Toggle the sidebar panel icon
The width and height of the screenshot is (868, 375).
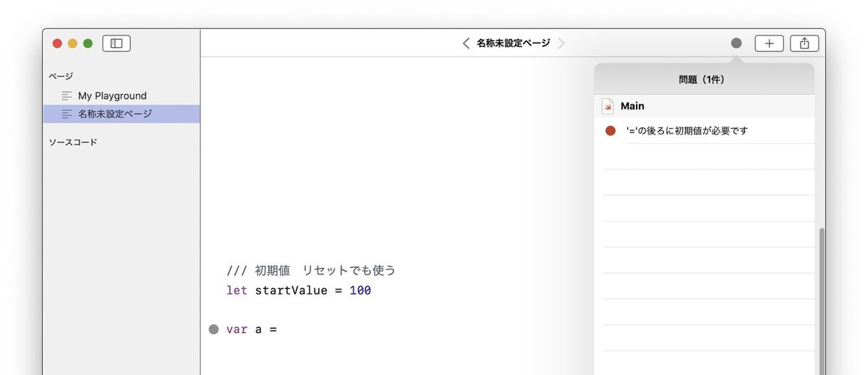pos(116,43)
